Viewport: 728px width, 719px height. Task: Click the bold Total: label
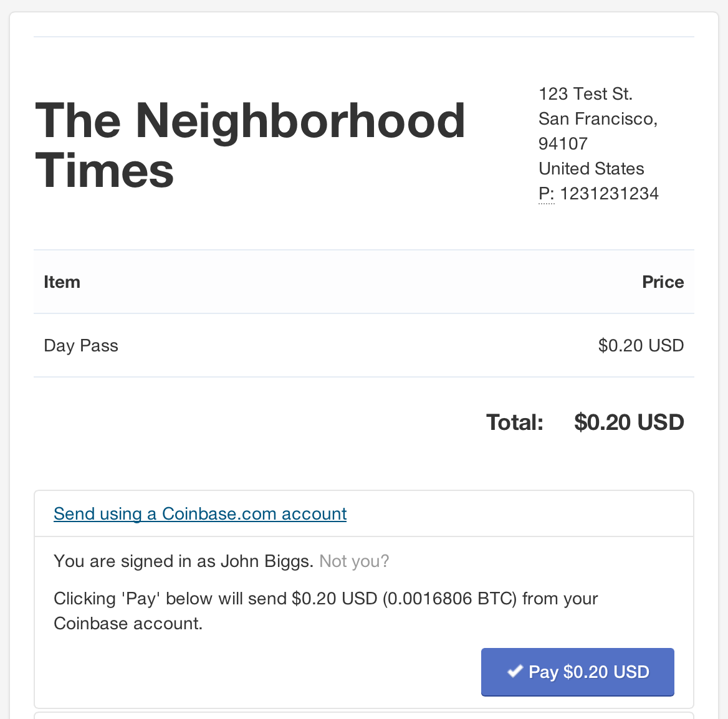point(514,422)
